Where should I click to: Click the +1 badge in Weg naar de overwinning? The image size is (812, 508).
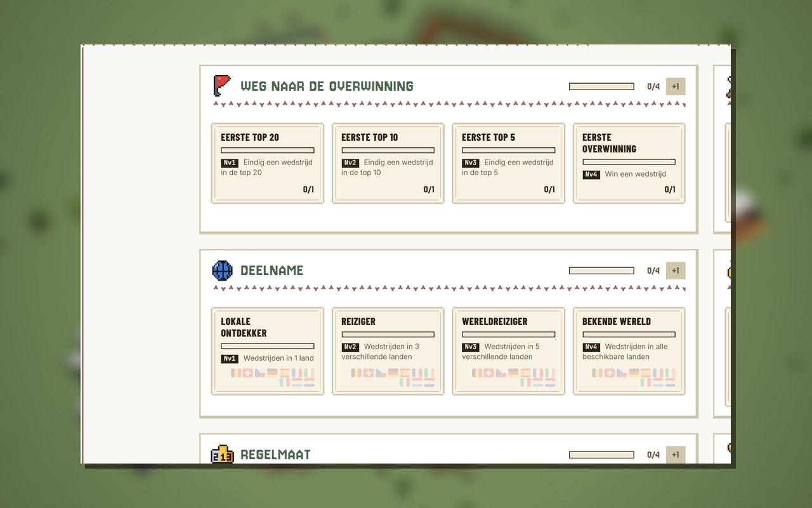tap(676, 86)
